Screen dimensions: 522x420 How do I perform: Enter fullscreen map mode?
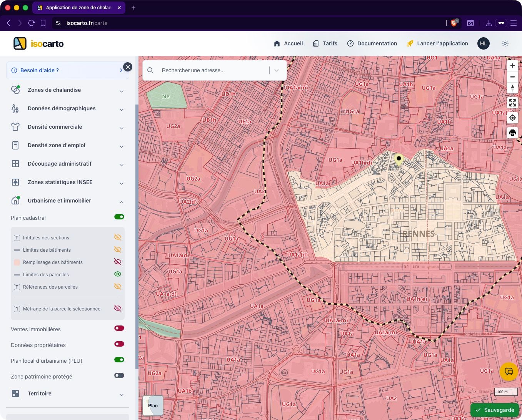click(x=512, y=103)
